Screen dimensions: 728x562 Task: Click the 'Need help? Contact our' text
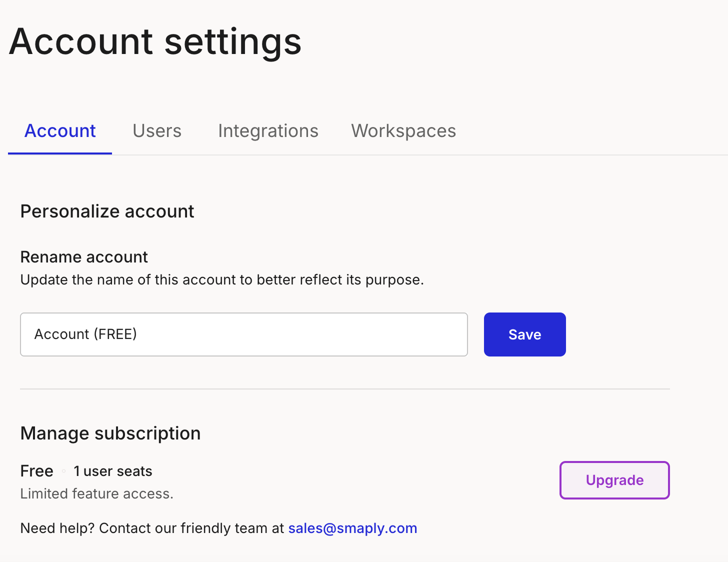pyautogui.click(x=152, y=528)
